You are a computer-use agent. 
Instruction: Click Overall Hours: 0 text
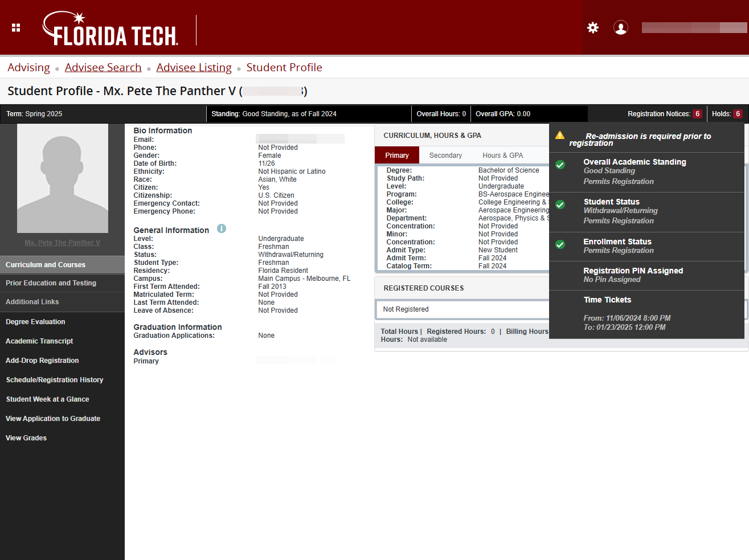[x=441, y=114]
